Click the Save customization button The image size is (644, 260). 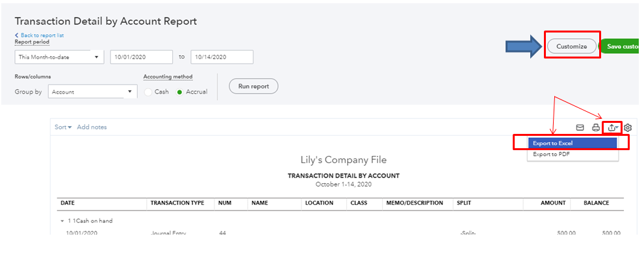click(621, 46)
